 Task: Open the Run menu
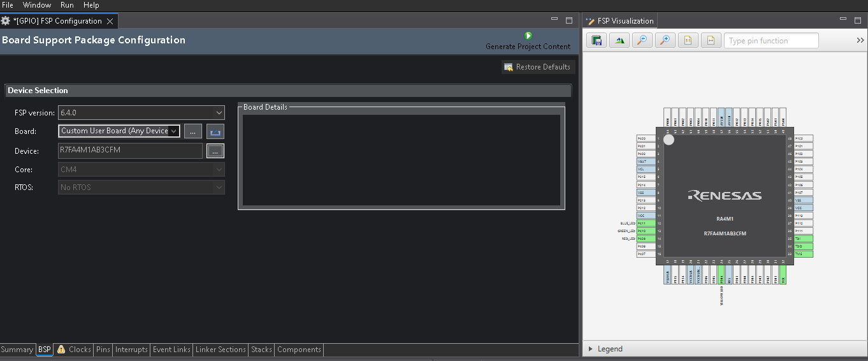67,5
